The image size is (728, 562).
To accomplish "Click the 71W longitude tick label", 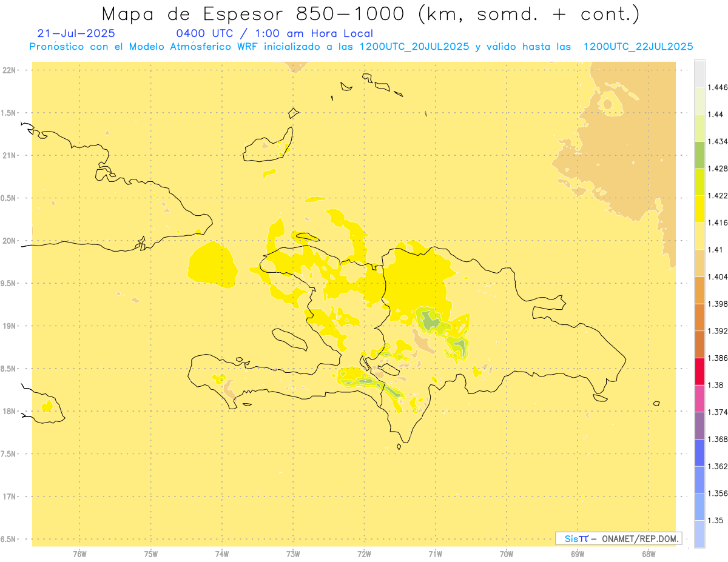I will 435,554.
